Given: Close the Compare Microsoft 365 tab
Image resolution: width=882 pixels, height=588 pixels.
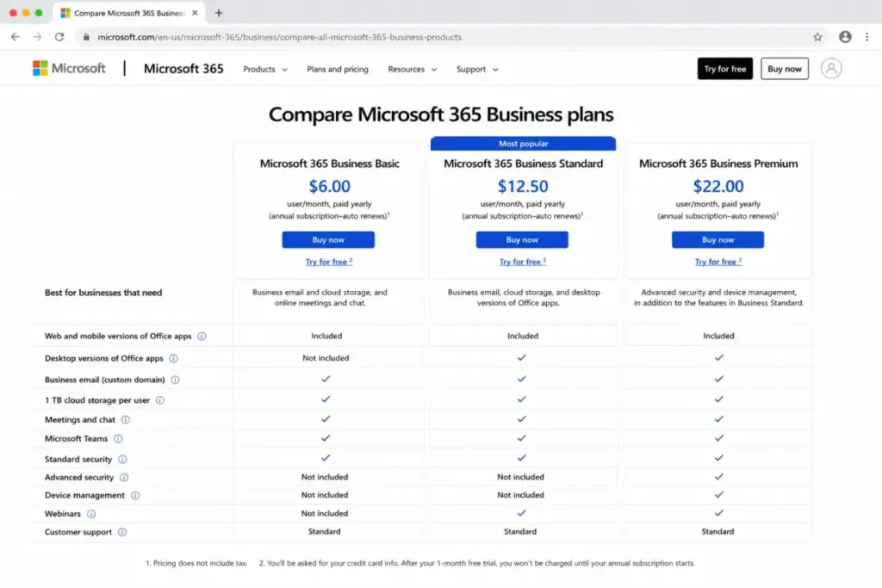Looking at the screenshot, I should point(195,13).
